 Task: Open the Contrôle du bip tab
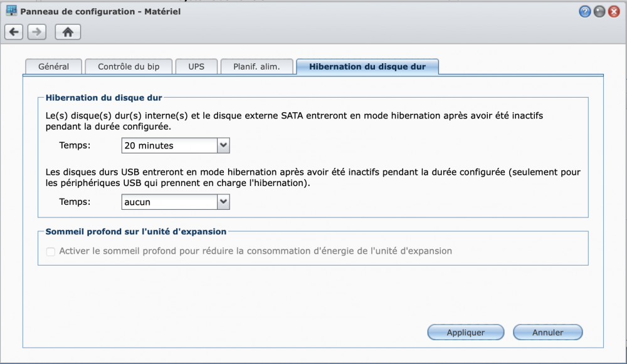(x=129, y=67)
